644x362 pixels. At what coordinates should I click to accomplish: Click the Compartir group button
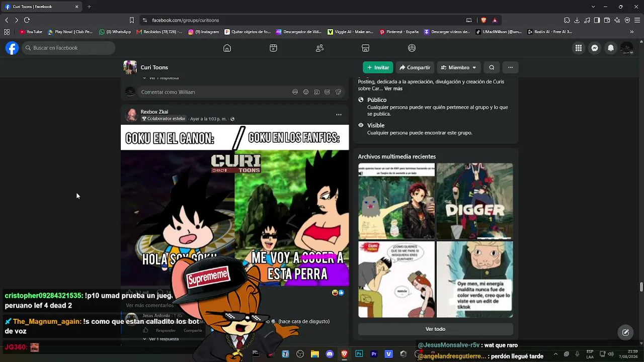pyautogui.click(x=415, y=67)
